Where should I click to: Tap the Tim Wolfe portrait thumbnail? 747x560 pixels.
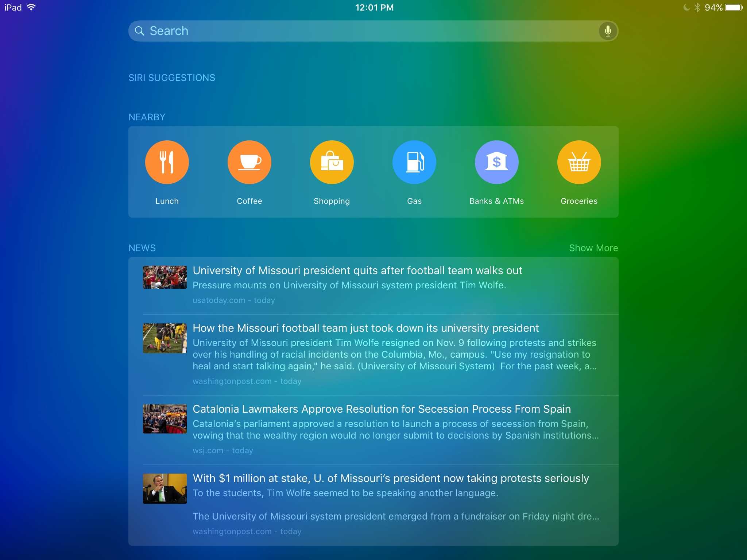click(x=165, y=489)
